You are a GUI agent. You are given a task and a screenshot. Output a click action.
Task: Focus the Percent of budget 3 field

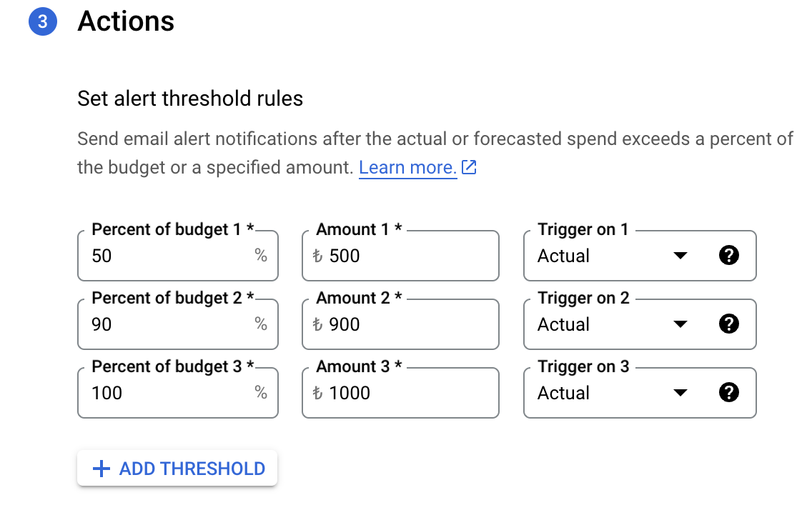coord(177,393)
